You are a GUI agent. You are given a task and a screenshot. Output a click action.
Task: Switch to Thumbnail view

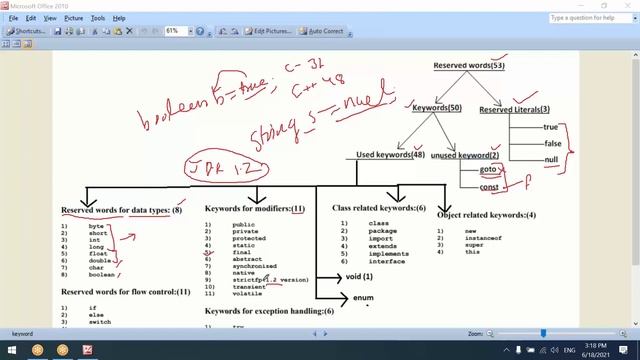pos(6,44)
